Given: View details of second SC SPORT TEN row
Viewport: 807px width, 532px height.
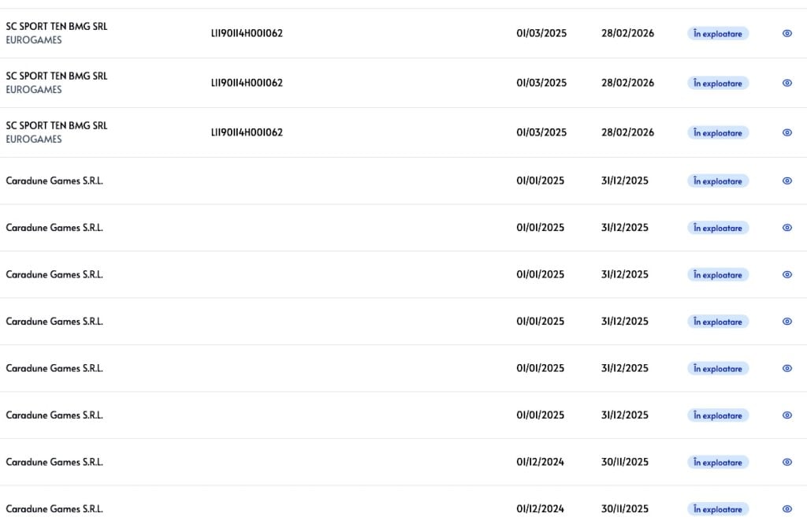Looking at the screenshot, I should [787, 83].
